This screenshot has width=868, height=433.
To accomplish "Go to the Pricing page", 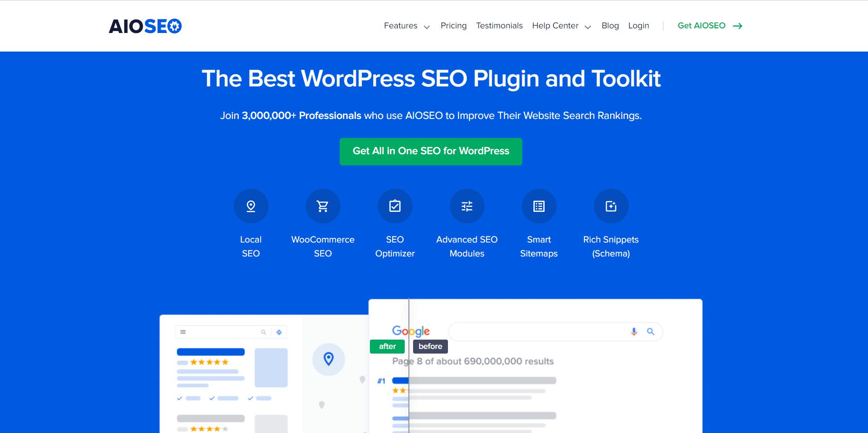I will pos(454,26).
